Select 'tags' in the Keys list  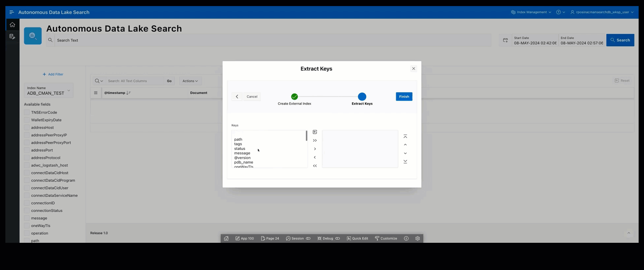click(x=238, y=144)
